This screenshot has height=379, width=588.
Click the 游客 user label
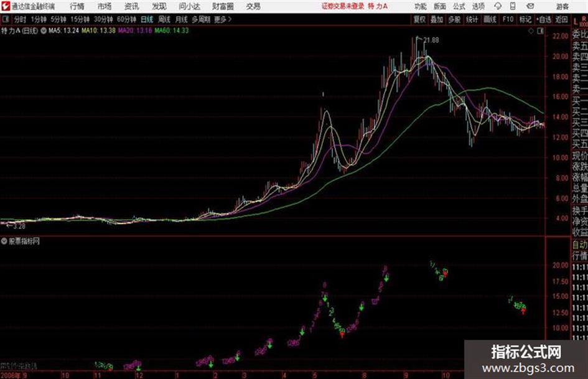pos(562,6)
